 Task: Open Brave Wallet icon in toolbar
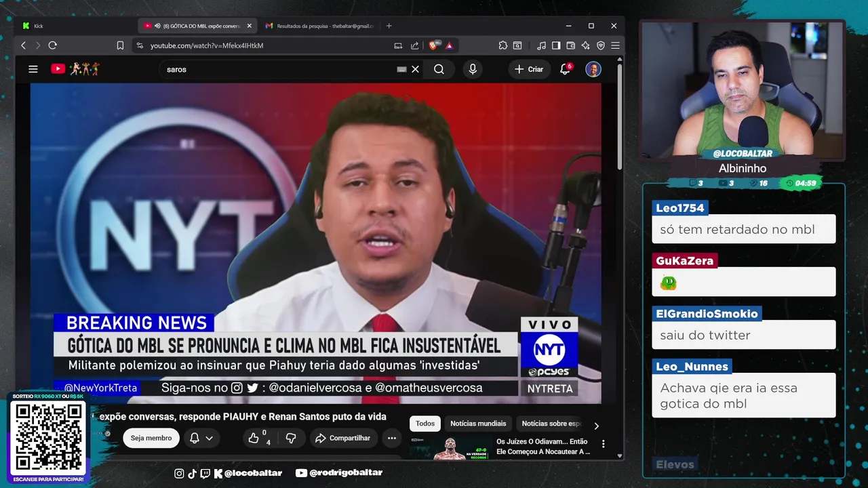(x=570, y=45)
